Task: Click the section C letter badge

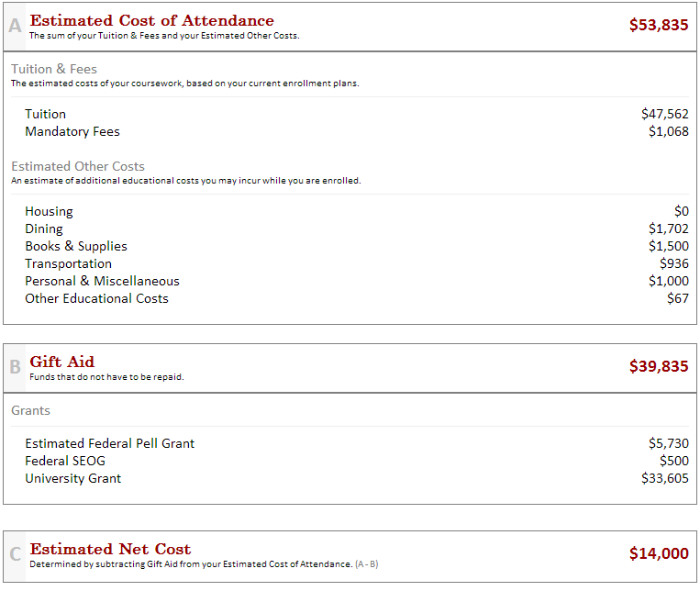Action: 15,554
